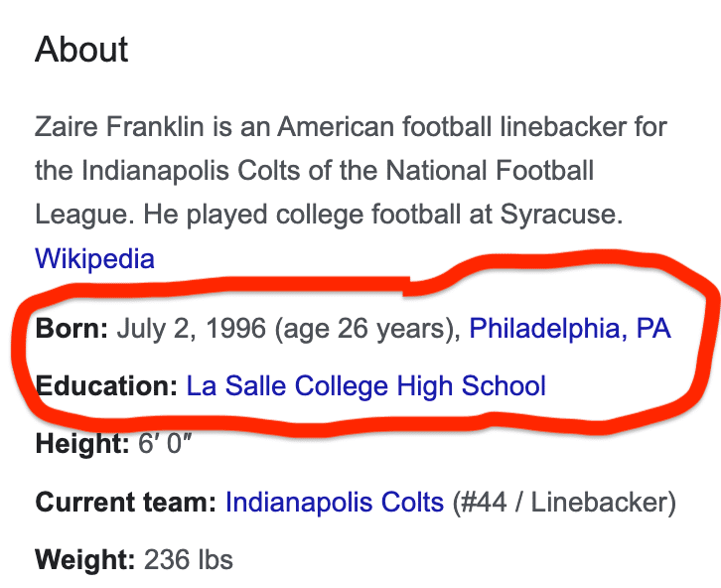Screen dimensions: 721x588
Task: Click the bold Born label
Action: coord(72,329)
